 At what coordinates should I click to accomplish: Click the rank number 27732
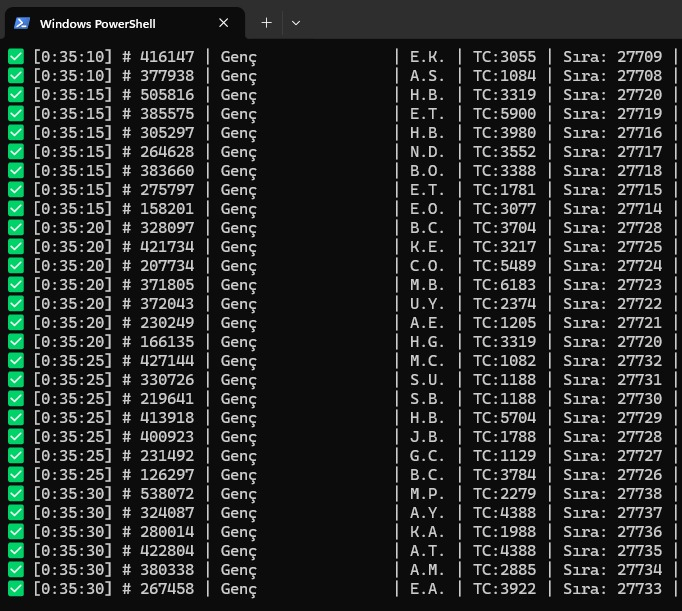639,361
